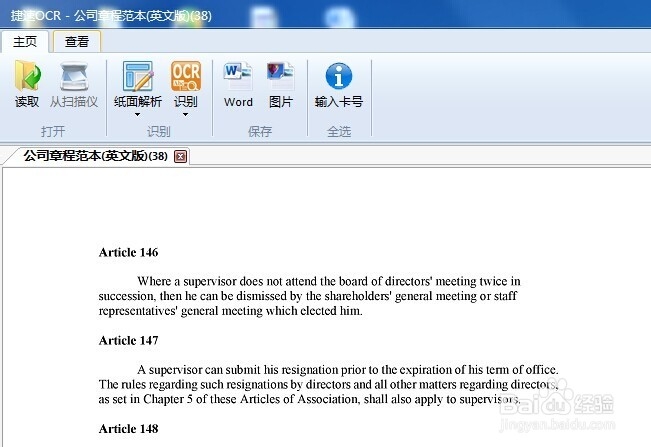The width and height of the screenshot is (651, 447).
Task: Click the line starting "succession, then he can be dismissed"
Action: coord(308,296)
